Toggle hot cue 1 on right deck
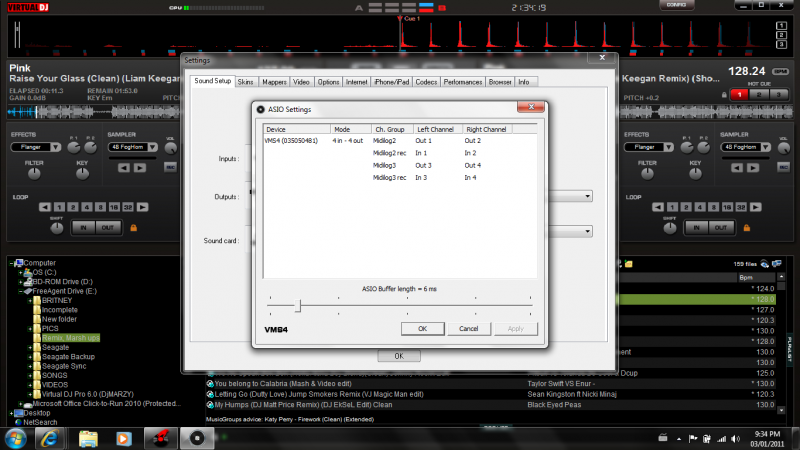Screen dimensions: 800x450 coord(738,94)
